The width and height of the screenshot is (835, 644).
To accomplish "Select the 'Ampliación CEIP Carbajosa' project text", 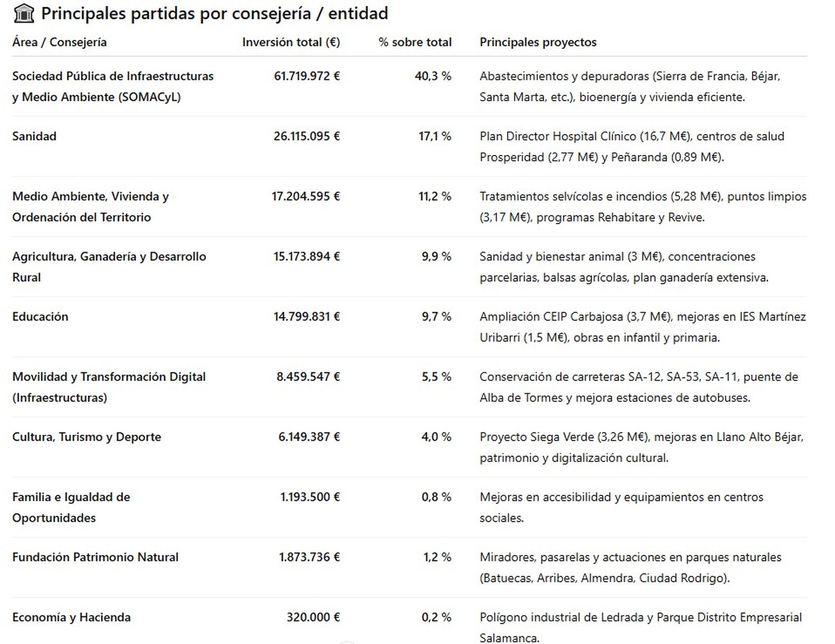I will pos(642,327).
